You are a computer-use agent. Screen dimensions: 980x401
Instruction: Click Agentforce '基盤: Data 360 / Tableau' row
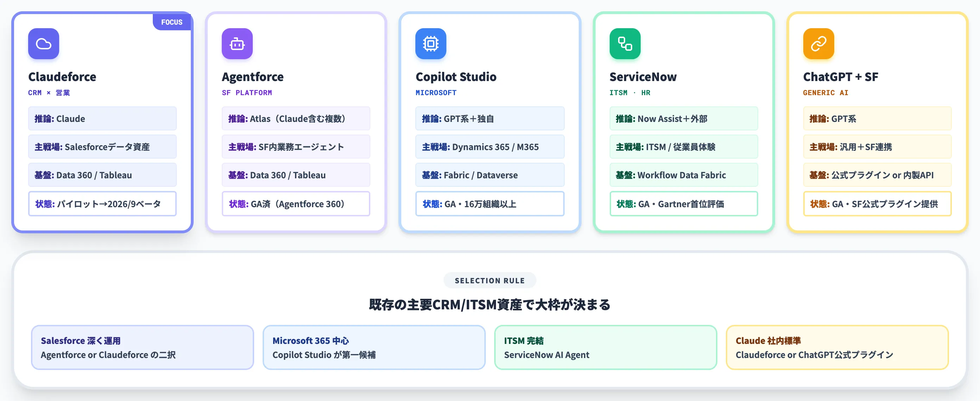pos(296,175)
